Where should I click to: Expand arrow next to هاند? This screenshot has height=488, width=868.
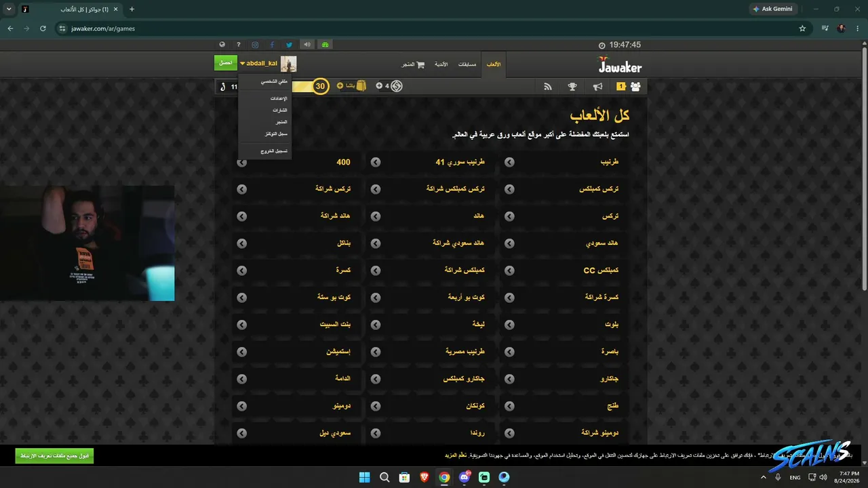click(x=376, y=216)
